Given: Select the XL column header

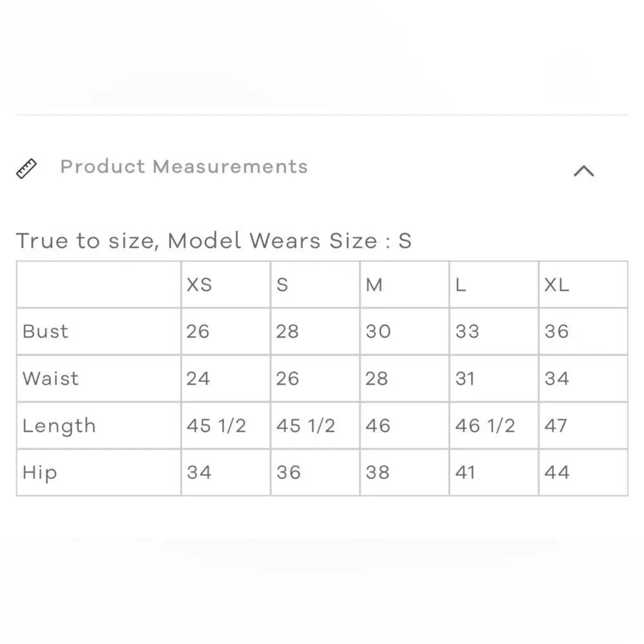Looking at the screenshot, I should click(x=556, y=285).
